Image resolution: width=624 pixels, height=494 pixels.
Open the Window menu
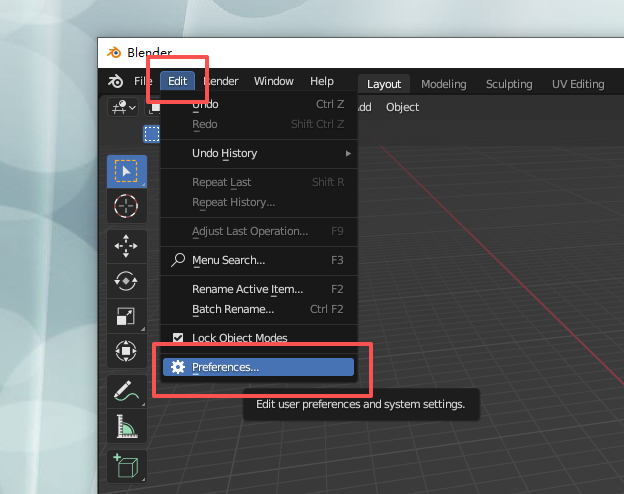coord(273,81)
